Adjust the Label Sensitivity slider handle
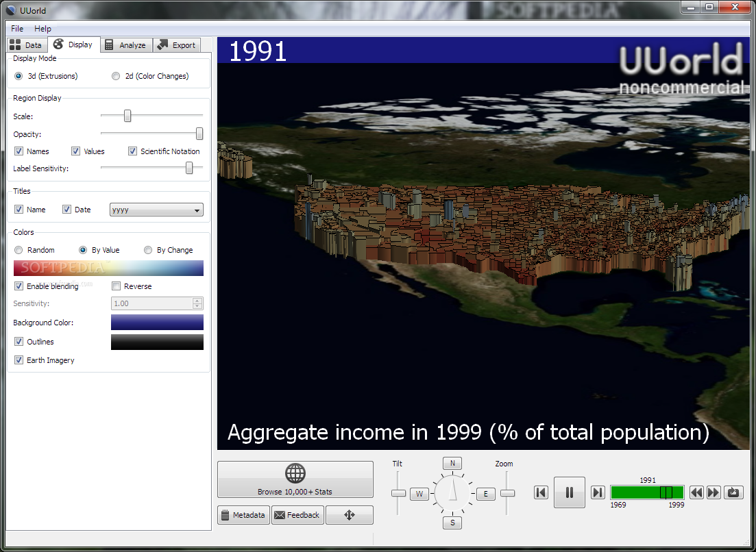The height and width of the screenshot is (552, 756). click(x=189, y=168)
